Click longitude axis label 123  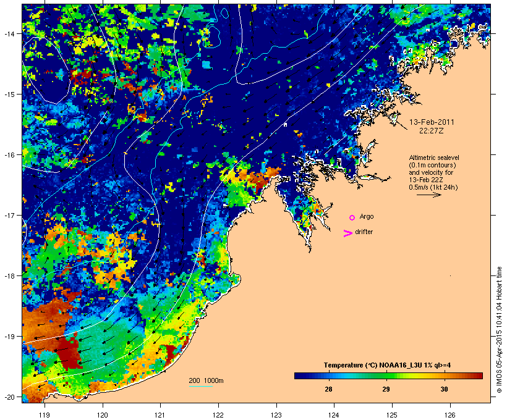pos(276,415)
